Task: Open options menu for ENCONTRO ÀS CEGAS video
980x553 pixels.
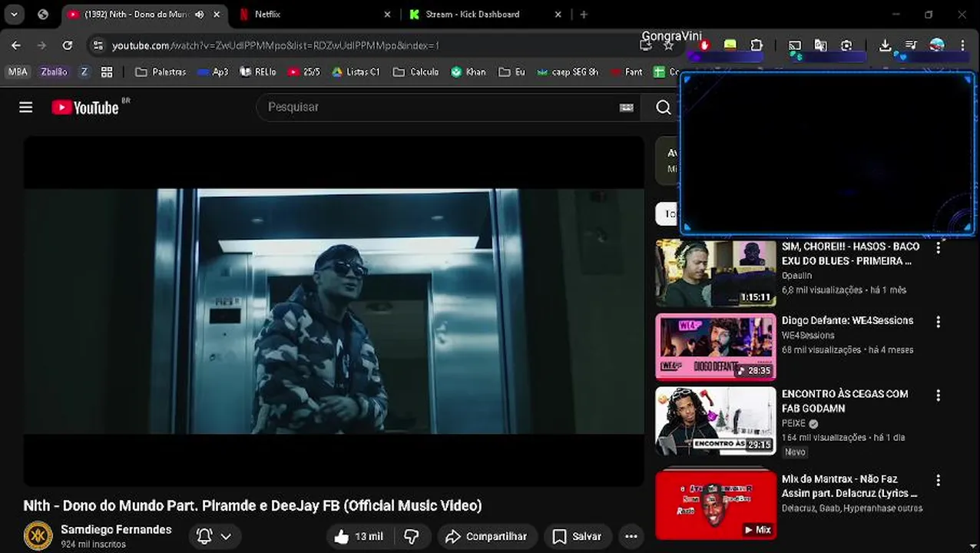Action: [x=938, y=396]
